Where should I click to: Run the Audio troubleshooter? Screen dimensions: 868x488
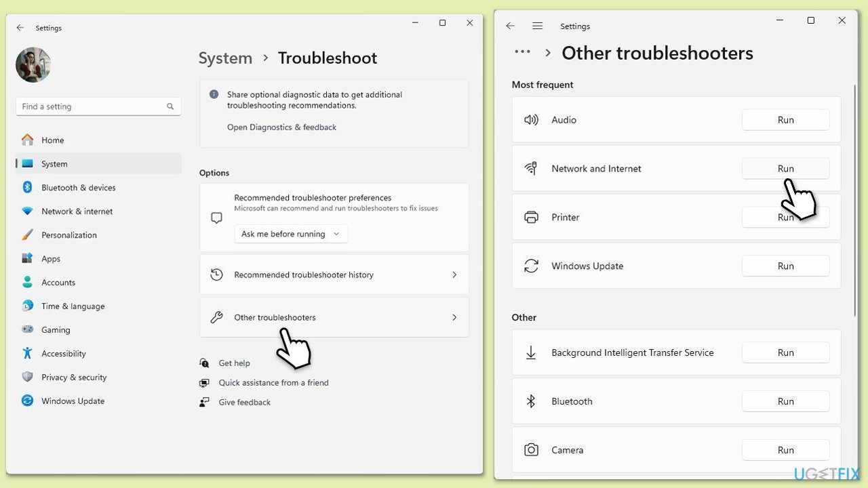pos(785,120)
